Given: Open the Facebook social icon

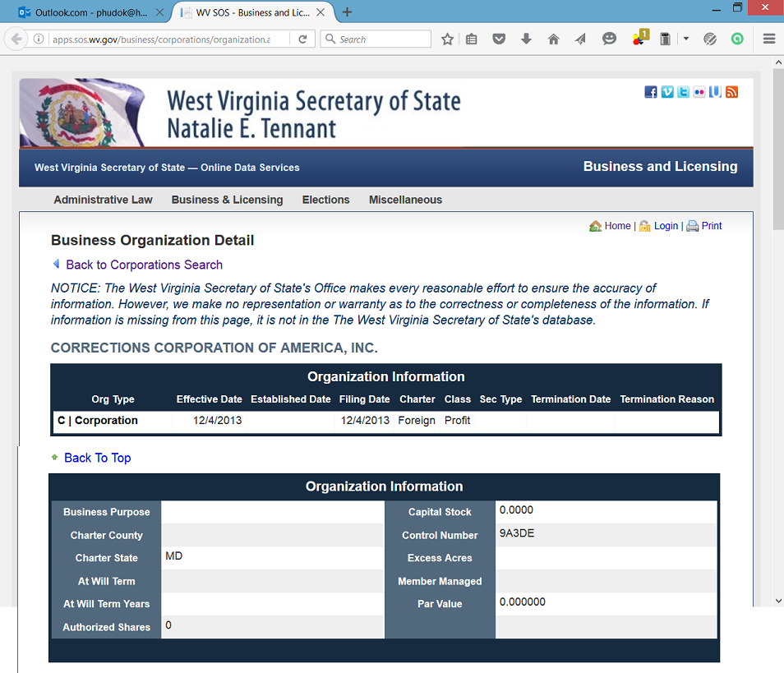Looking at the screenshot, I should click(x=651, y=92).
